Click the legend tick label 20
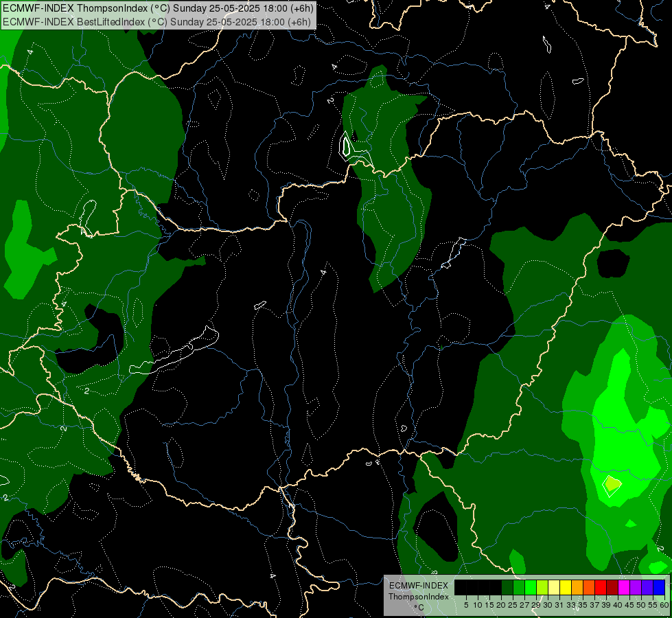Screen dimensions: 672x618 click(x=502, y=605)
